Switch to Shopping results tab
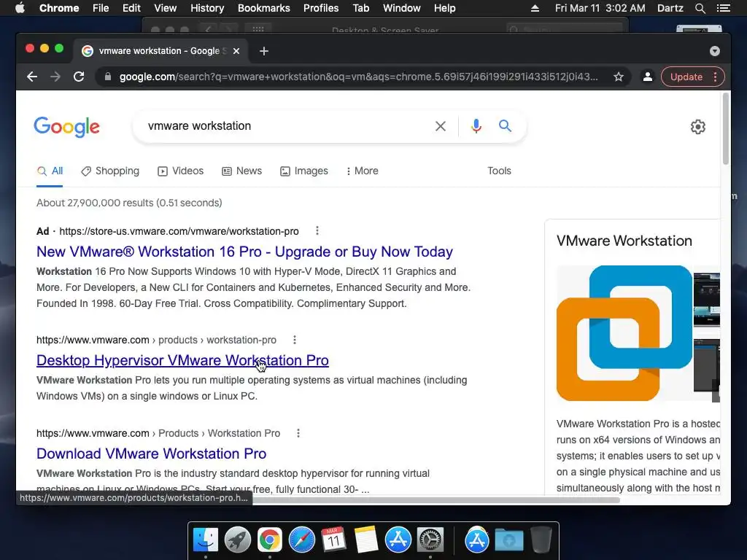Screen dimensions: 747x560 point(110,171)
